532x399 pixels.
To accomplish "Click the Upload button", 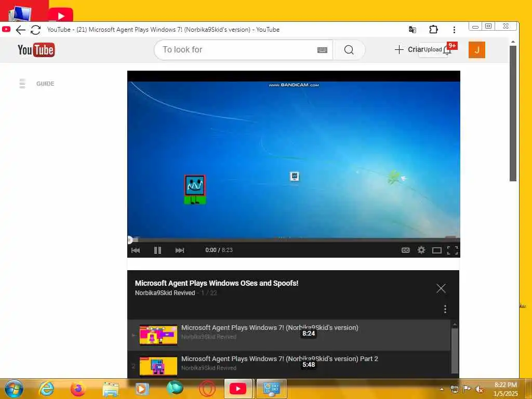I will [433, 49].
